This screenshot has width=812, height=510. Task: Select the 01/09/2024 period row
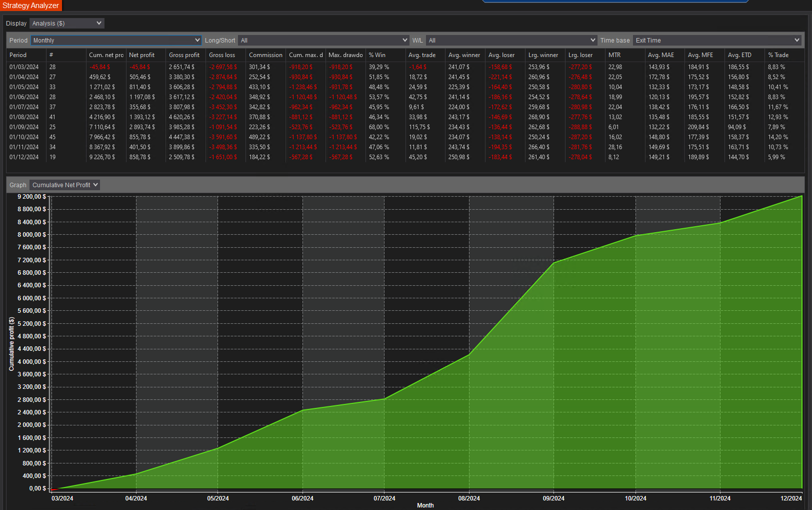(405, 127)
